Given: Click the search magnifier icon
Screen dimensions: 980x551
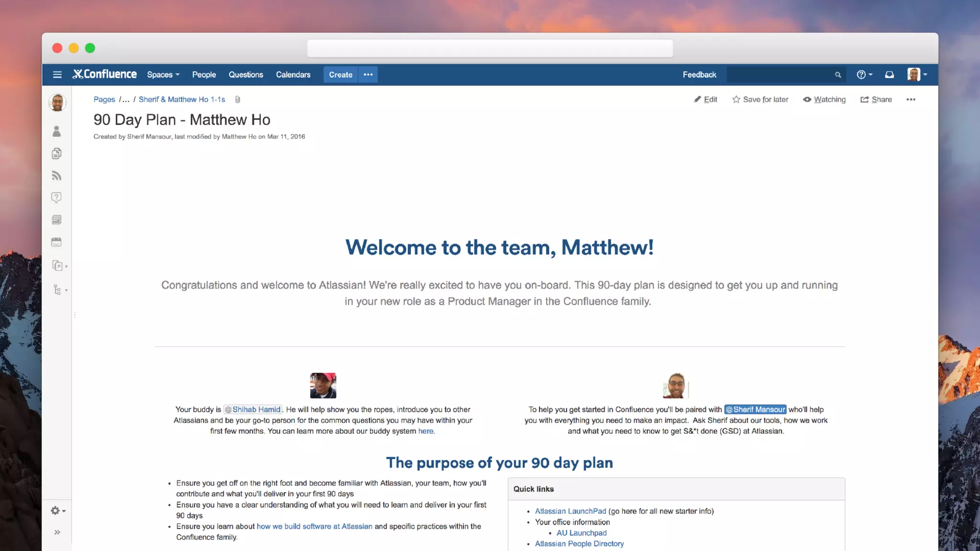Looking at the screenshot, I should coord(838,75).
